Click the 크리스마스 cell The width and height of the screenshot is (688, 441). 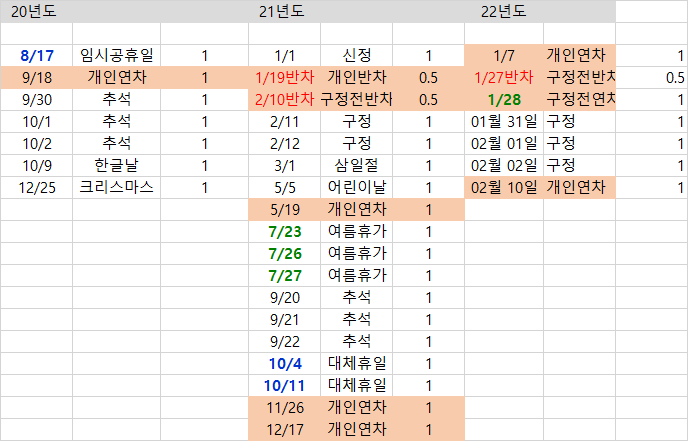(x=119, y=187)
